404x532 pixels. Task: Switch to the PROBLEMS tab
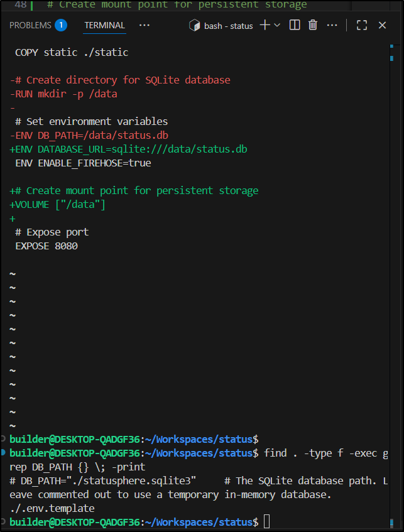(x=30, y=25)
